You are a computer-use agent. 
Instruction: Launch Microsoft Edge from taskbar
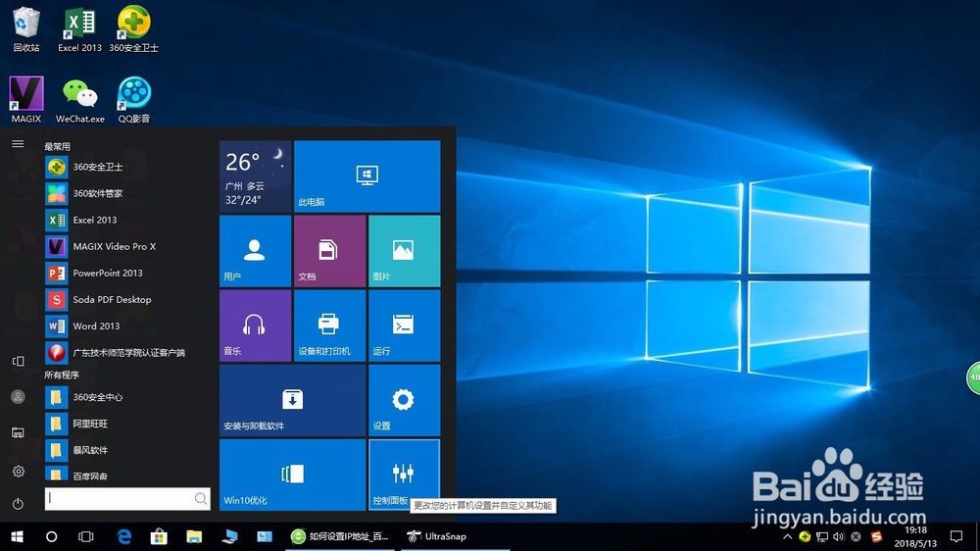pyautogui.click(x=125, y=536)
